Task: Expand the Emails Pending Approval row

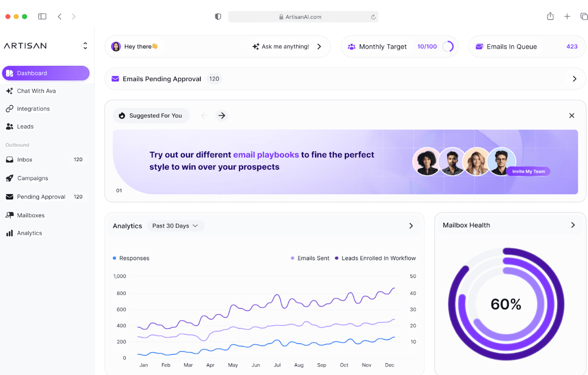Action: (575, 79)
